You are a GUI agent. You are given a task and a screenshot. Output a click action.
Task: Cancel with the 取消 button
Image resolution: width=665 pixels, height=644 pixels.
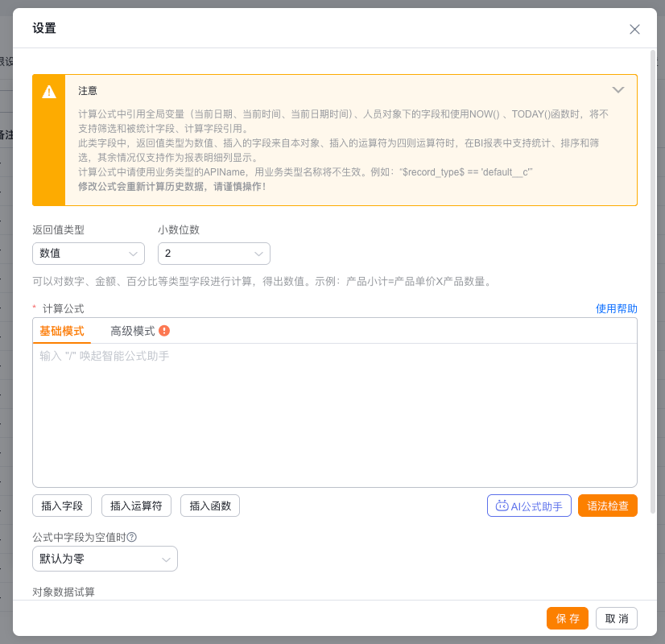pyautogui.click(x=616, y=618)
